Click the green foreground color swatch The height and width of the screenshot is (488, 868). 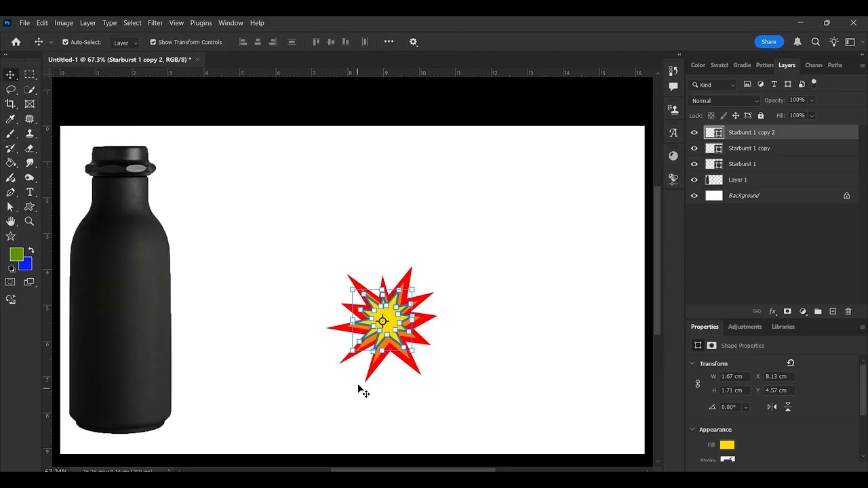pos(16,255)
